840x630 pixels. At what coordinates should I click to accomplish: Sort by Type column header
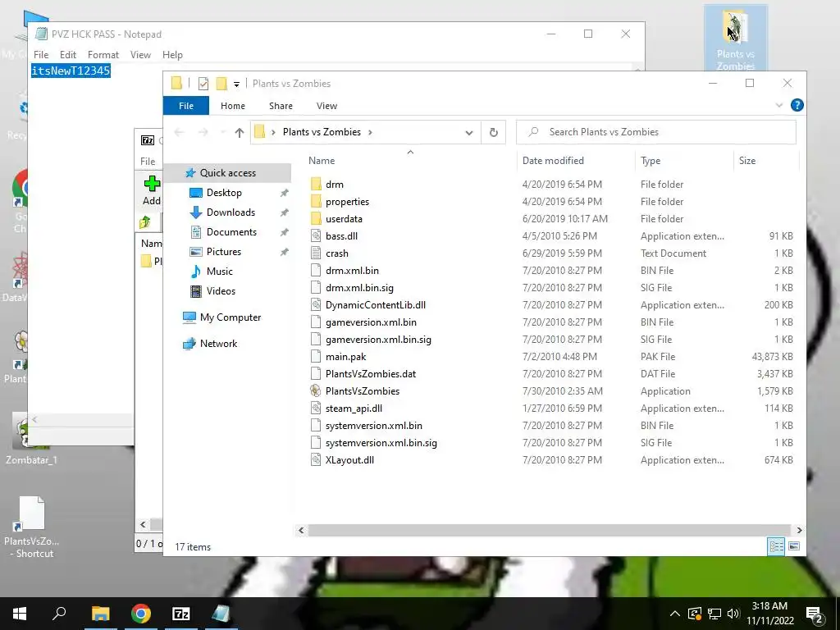(684, 160)
